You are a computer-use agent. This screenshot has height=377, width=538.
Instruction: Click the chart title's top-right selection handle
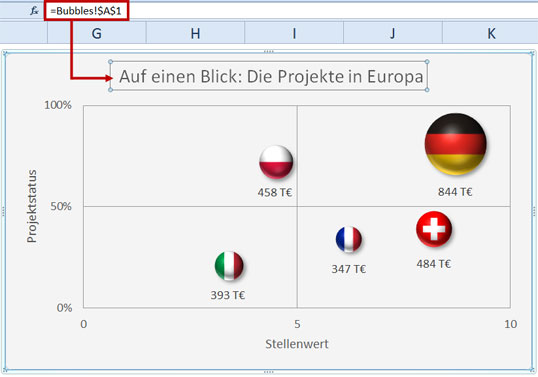[427, 62]
